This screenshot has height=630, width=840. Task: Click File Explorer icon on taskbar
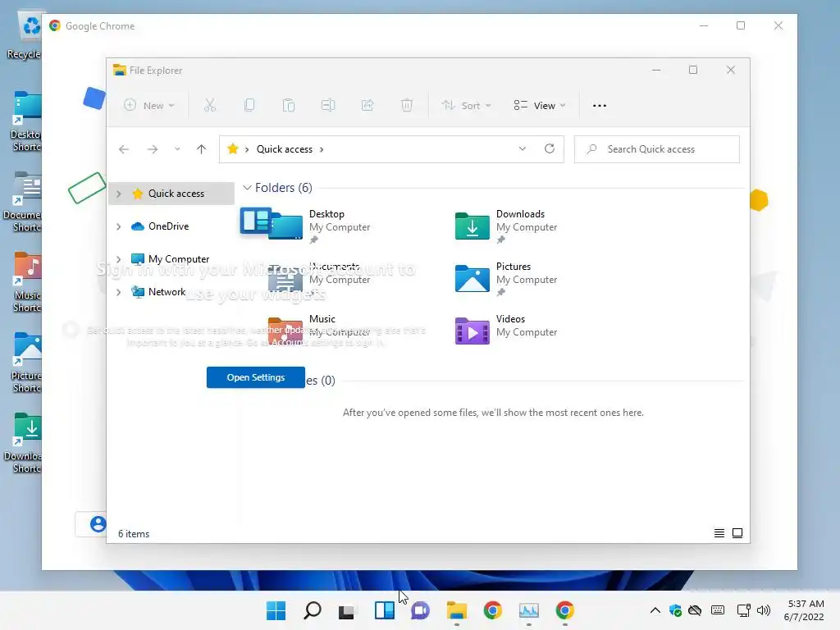[x=456, y=610]
